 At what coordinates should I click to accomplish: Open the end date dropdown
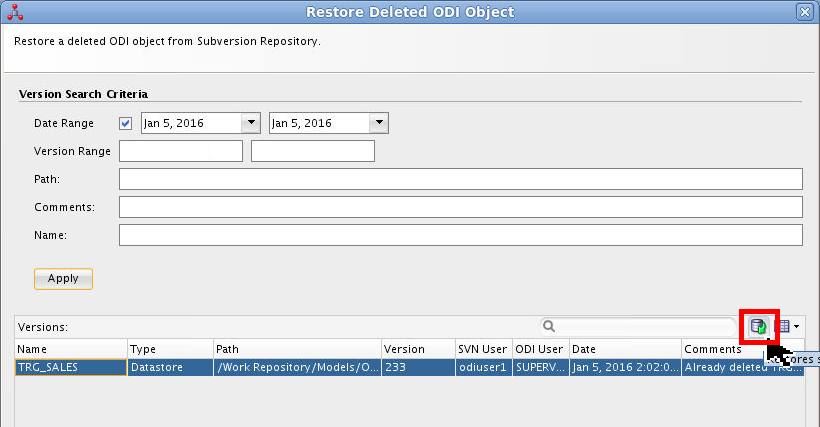379,123
